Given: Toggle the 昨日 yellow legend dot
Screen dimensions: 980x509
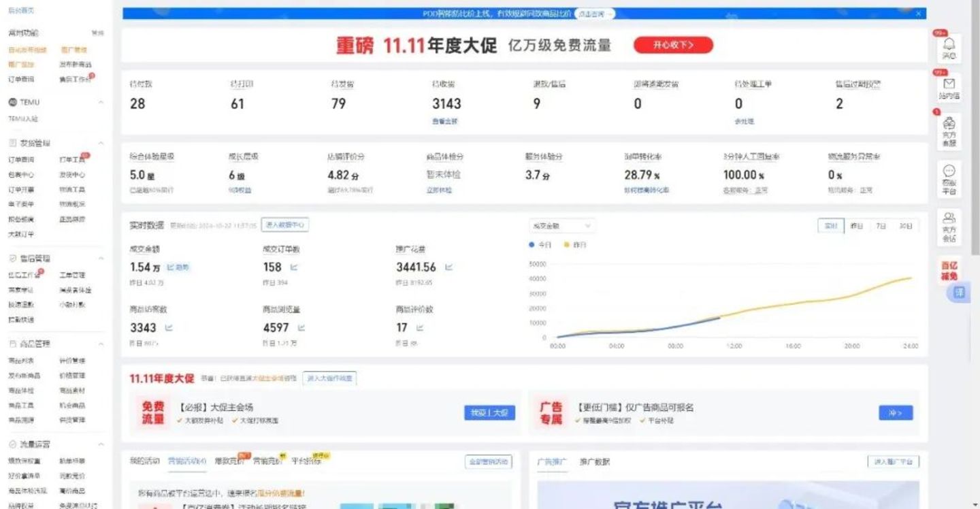Looking at the screenshot, I should pyautogui.click(x=566, y=244).
